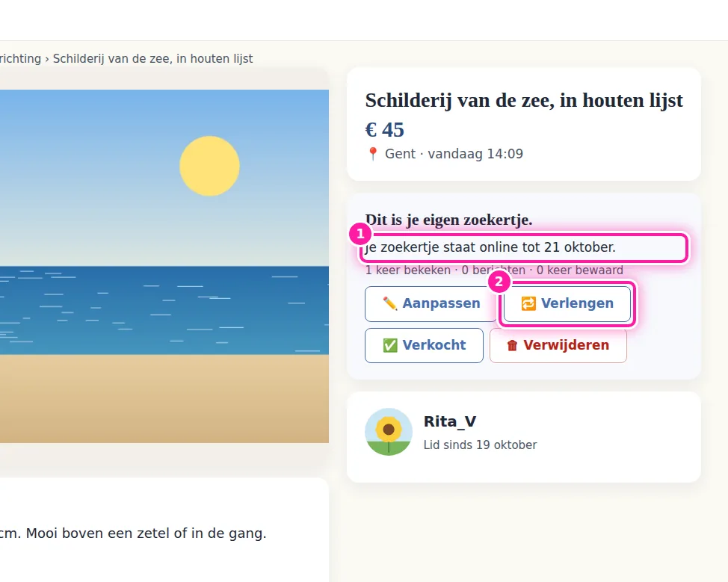Mark the listing as Verkocht
This screenshot has width=728, height=582.
[x=424, y=345]
